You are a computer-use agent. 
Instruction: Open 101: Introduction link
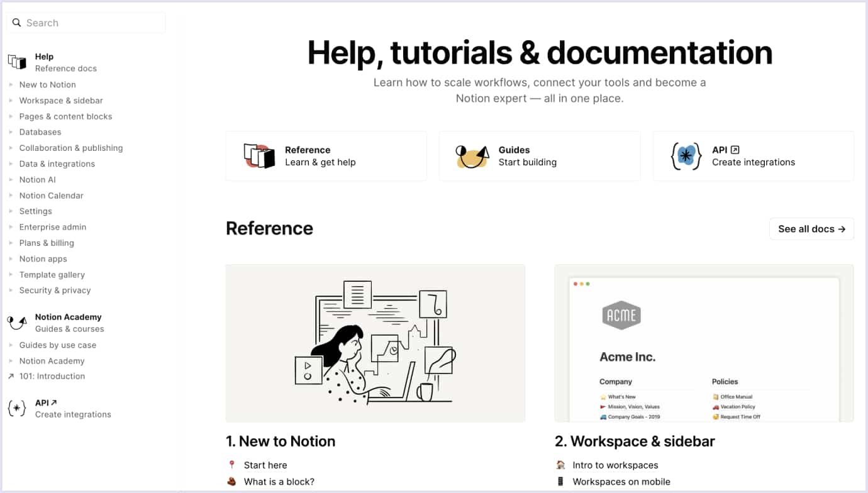click(x=52, y=376)
